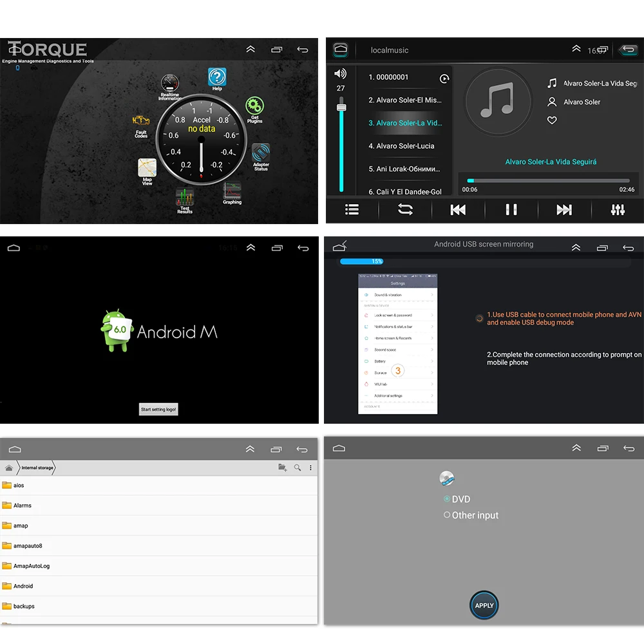Adjust the cyan volume slider

pos(341,144)
